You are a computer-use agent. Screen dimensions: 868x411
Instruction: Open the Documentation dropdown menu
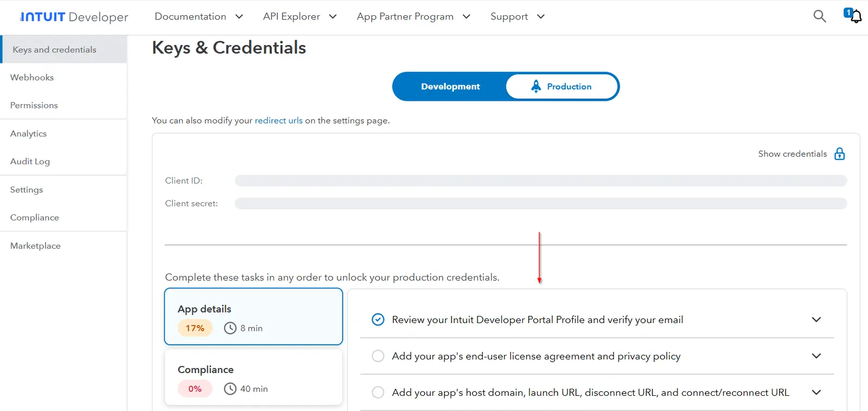(199, 17)
